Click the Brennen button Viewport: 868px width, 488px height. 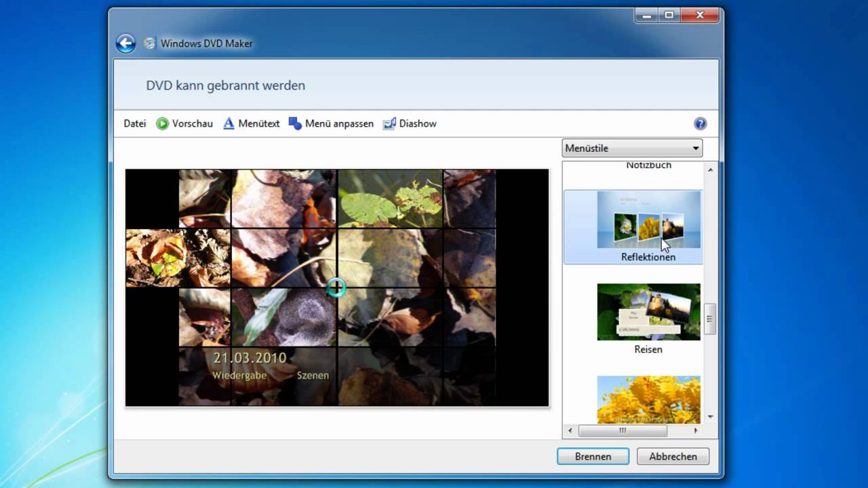coord(593,456)
